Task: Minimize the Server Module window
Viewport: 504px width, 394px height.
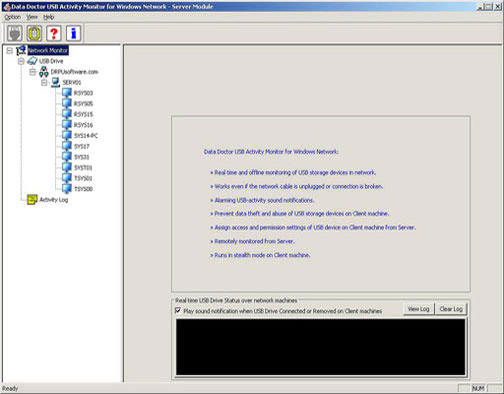Action: click(481, 7)
